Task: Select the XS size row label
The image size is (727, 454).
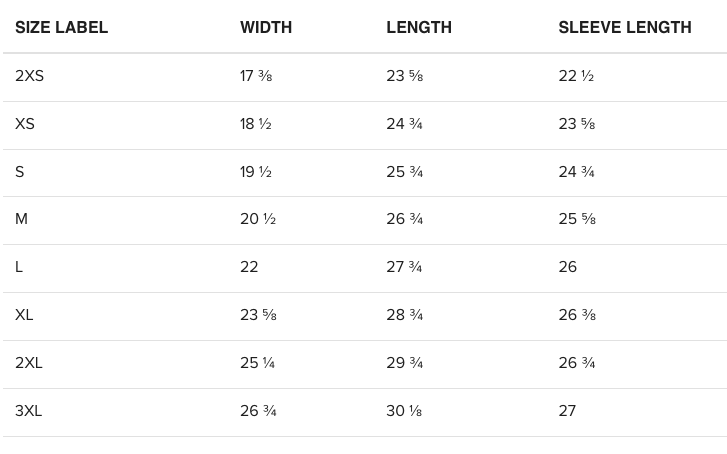Action: tap(25, 124)
